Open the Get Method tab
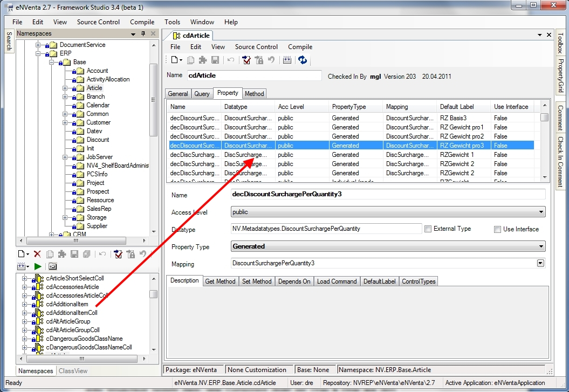This screenshot has width=569, height=392. click(220, 281)
